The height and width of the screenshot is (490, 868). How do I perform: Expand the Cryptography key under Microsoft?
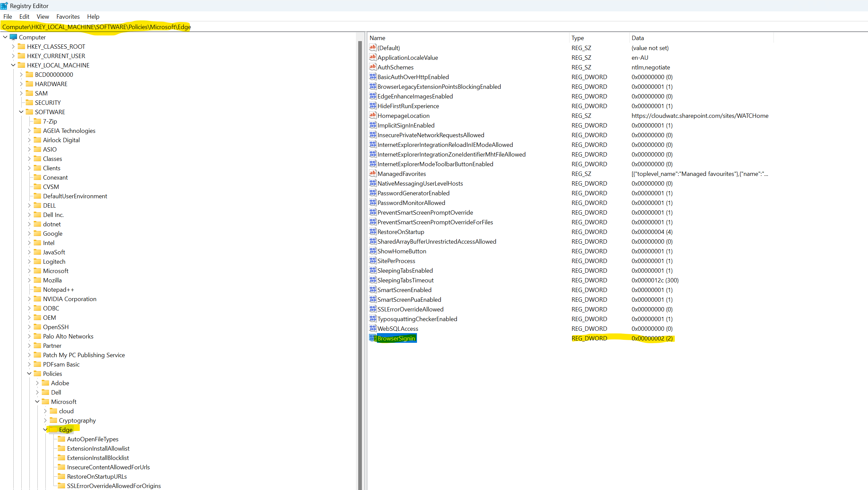(45, 420)
